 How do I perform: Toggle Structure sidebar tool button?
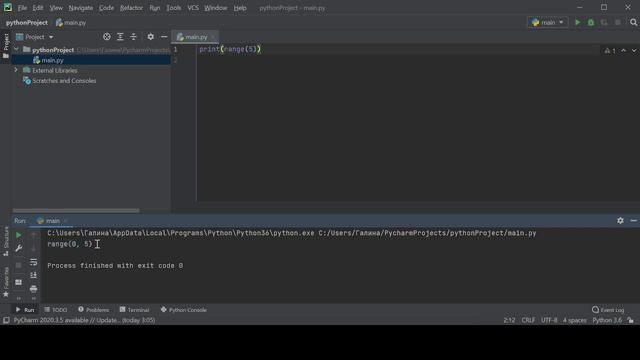tap(6, 241)
